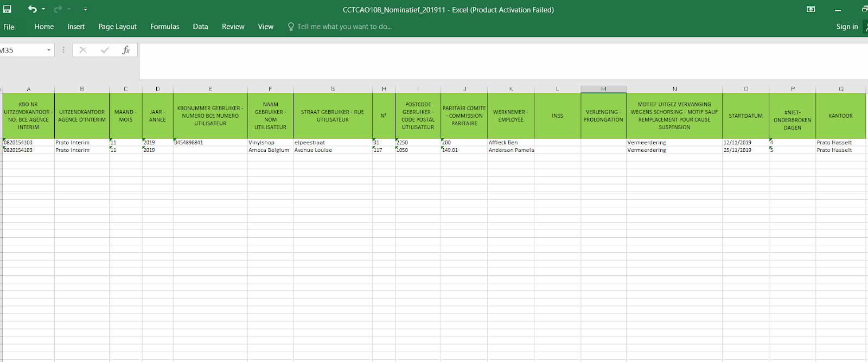Select the elpeestraat cell
The height and width of the screenshot is (362, 868).
(333, 142)
